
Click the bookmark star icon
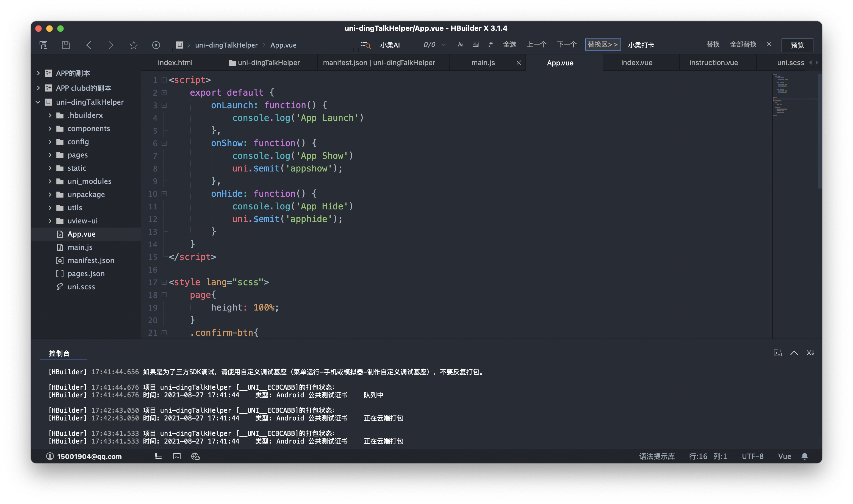coord(134,45)
